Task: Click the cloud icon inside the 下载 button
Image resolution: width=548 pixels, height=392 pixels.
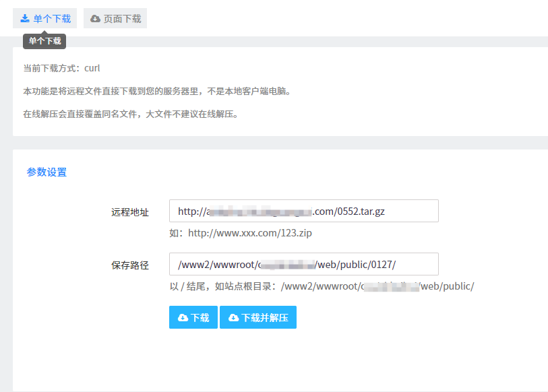Action: 183,318
